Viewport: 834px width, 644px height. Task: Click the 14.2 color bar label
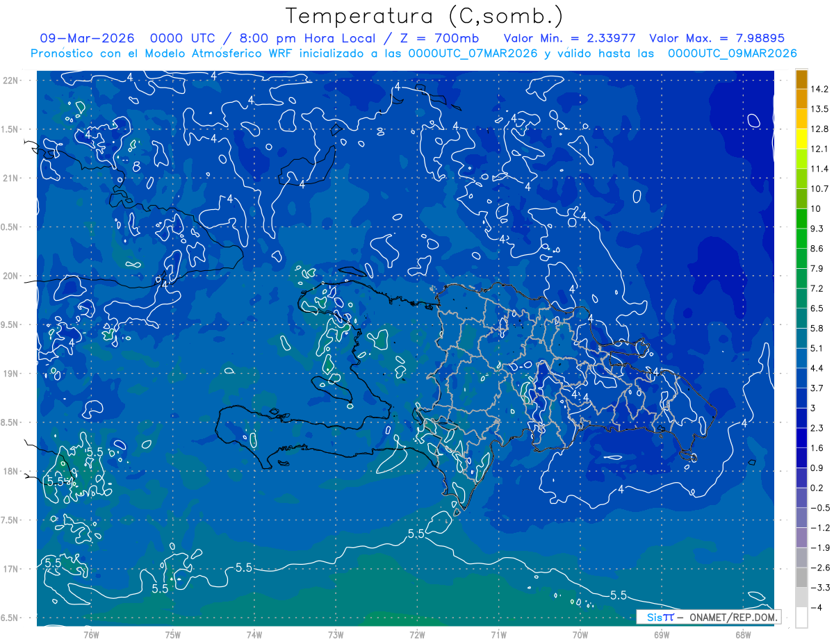(819, 89)
